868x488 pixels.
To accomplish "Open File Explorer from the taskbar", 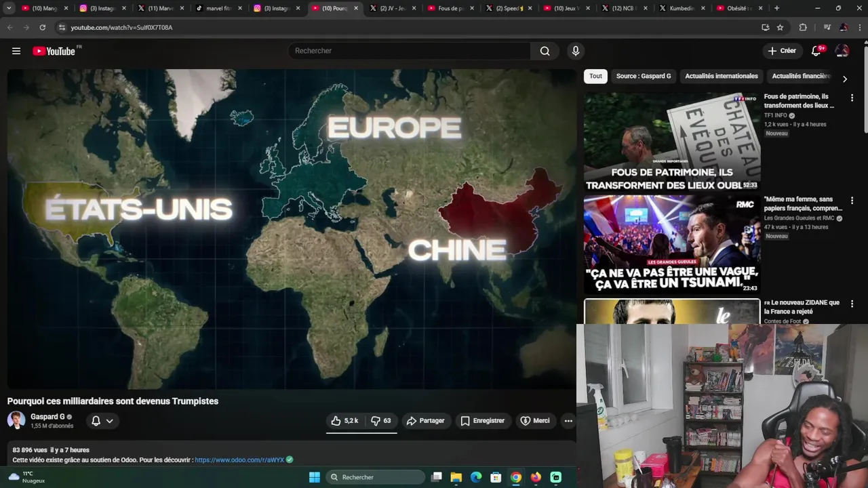I will (x=456, y=477).
